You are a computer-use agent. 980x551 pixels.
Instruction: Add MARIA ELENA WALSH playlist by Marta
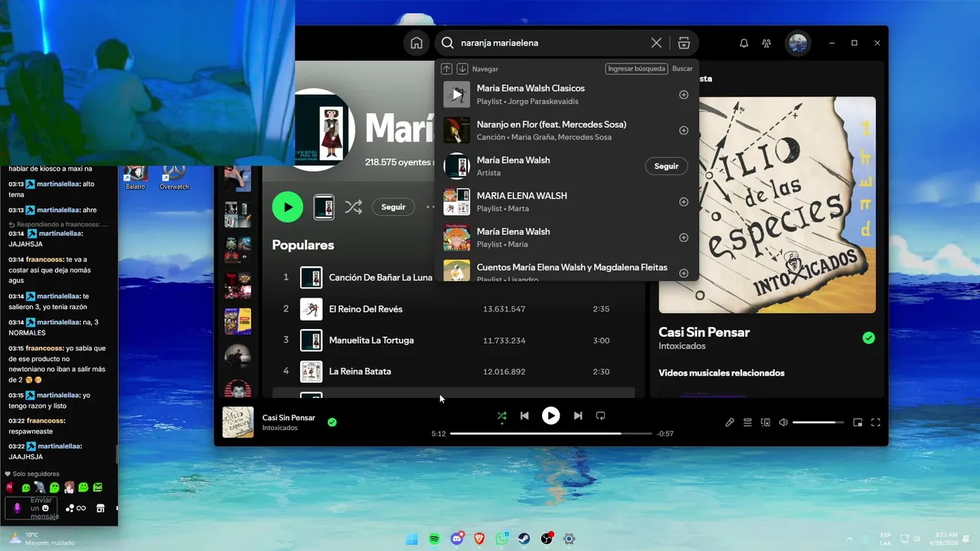pyautogui.click(x=684, y=202)
